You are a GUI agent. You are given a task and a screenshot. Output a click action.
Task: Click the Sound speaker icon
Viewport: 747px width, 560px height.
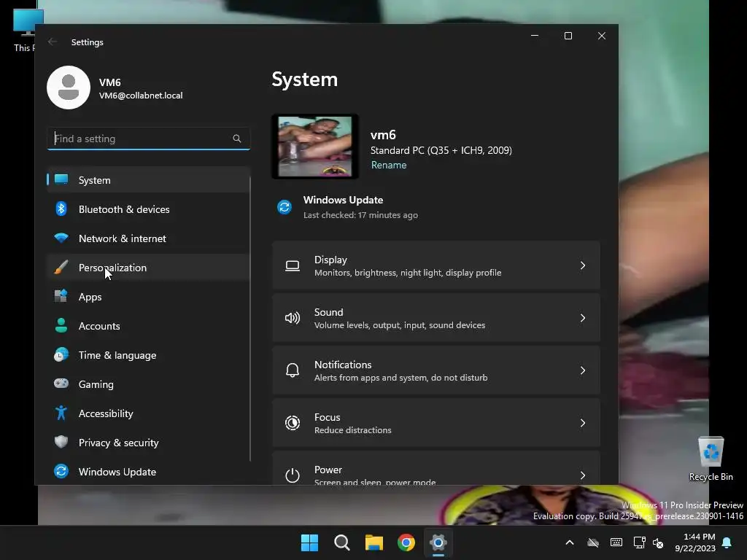(x=293, y=318)
